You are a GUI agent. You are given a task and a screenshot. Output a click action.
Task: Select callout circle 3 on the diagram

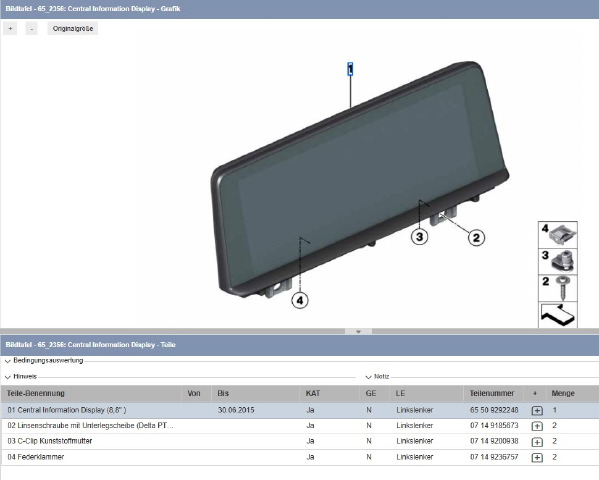point(419,237)
